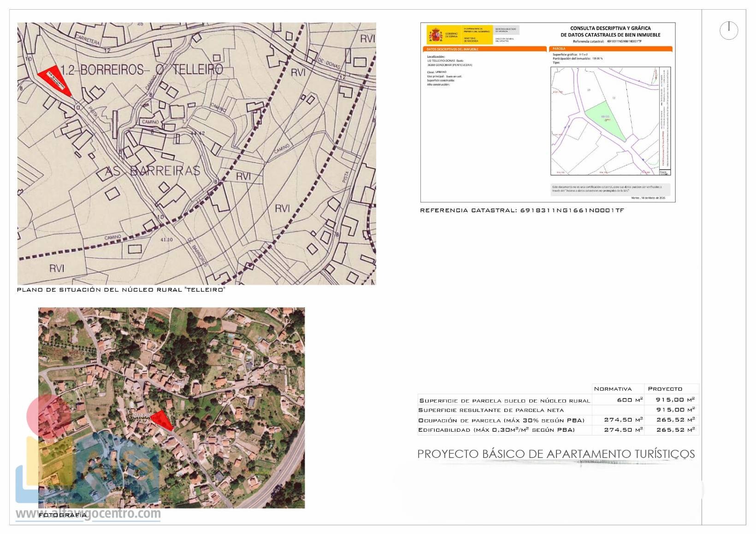756x534 pixels.
Task: Select the 'Datos descriptivos del inmueble' orange header
Action: 484,49
